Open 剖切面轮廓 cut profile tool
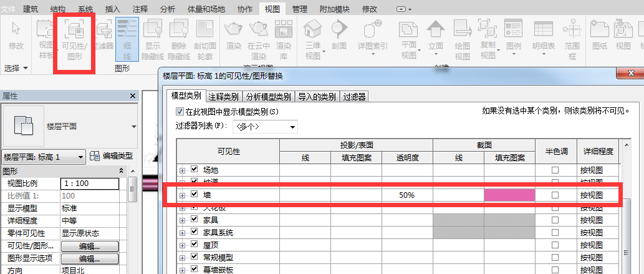644x274 pixels. tap(206, 39)
